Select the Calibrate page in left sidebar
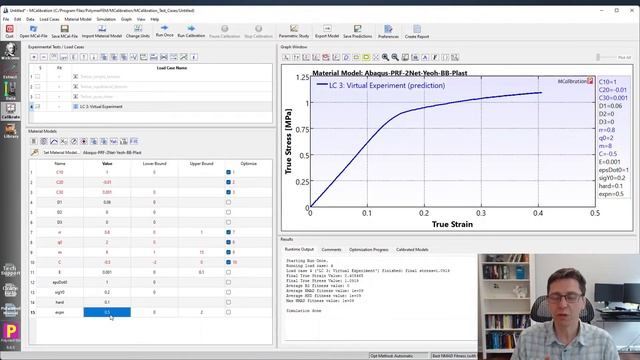 (x=10, y=111)
